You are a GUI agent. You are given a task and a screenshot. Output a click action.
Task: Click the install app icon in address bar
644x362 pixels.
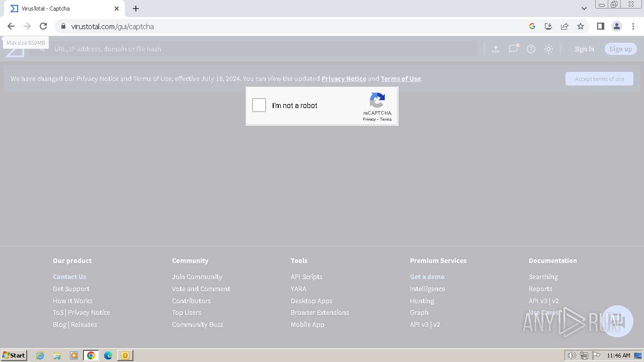tap(548, 26)
